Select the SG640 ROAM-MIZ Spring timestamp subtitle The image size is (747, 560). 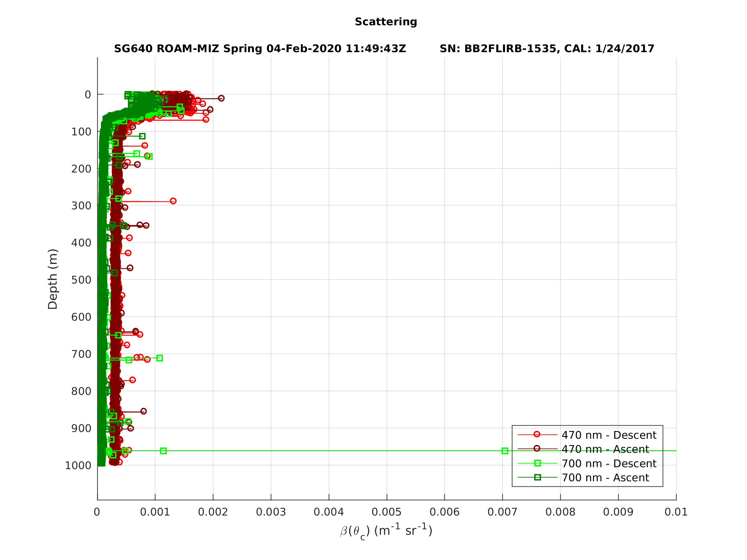pos(260,49)
